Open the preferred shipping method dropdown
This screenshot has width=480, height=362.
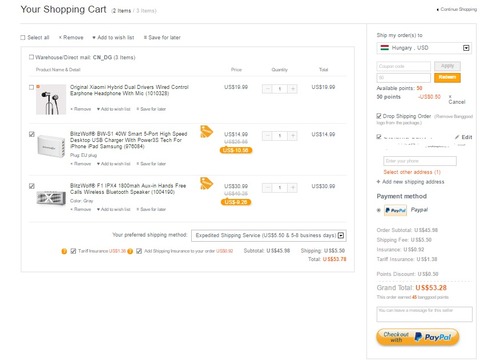pos(269,235)
